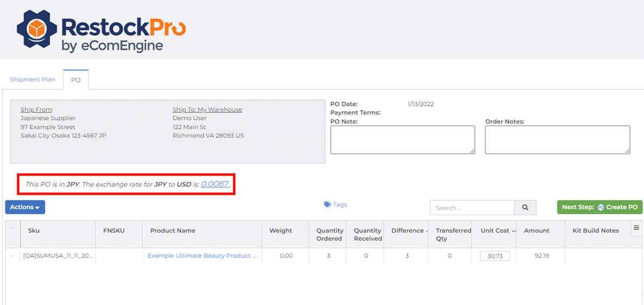Sort by the Quantity Ordered column header
The width and height of the screenshot is (644, 305).
(x=330, y=234)
